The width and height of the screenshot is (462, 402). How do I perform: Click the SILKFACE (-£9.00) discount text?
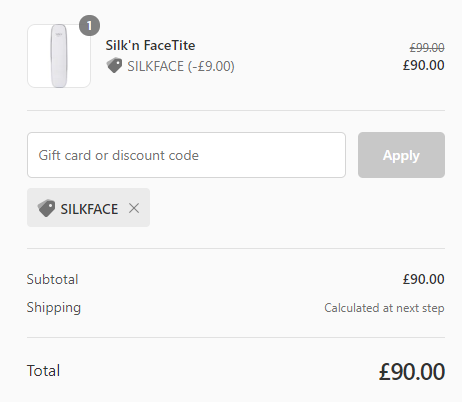[x=181, y=66]
